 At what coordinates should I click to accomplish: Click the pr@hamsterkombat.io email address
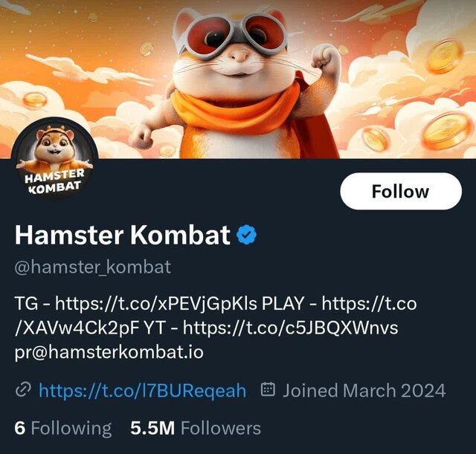tap(109, 352)
